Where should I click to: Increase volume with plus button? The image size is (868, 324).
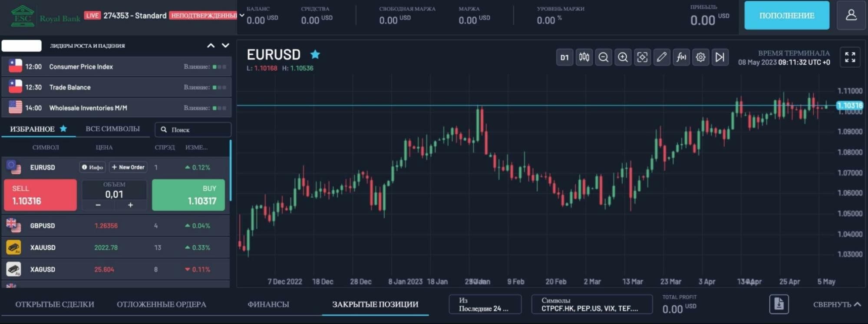130,205
